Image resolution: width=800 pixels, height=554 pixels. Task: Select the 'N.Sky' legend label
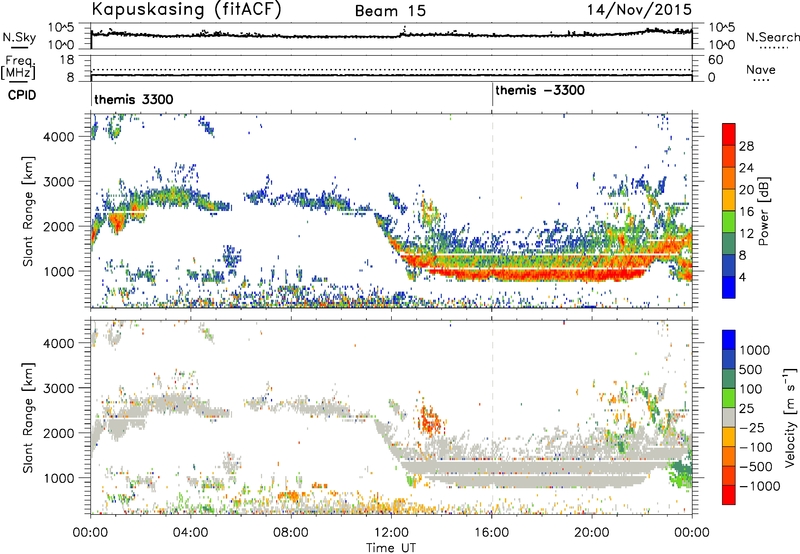point(19,37)
